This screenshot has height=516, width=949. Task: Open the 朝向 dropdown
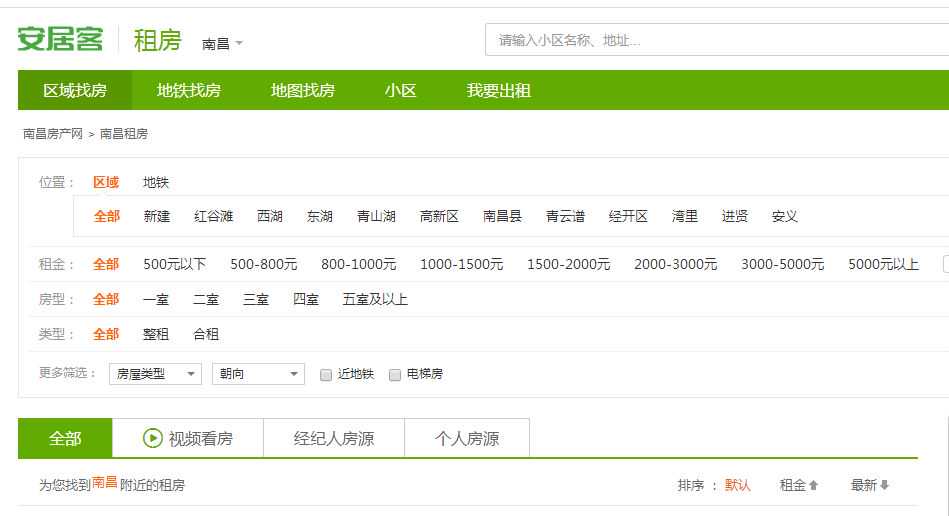(x=257, y=374)
